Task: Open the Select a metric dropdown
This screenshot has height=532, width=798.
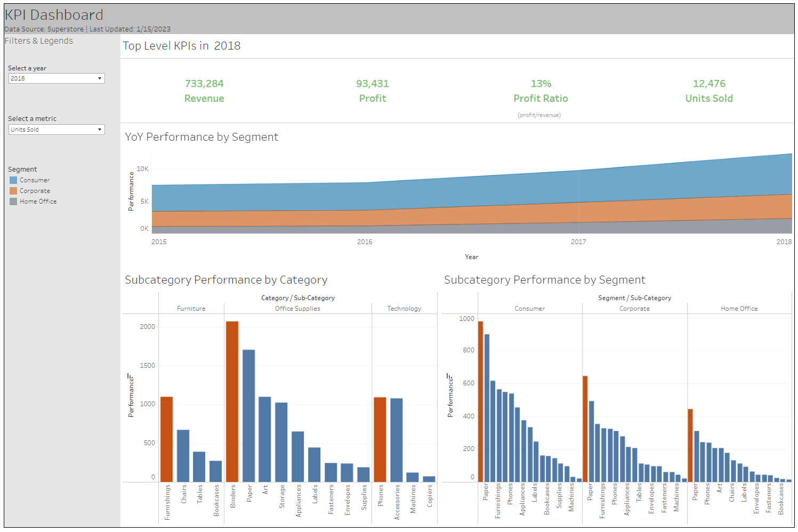Action: click(x=57, y=130)
